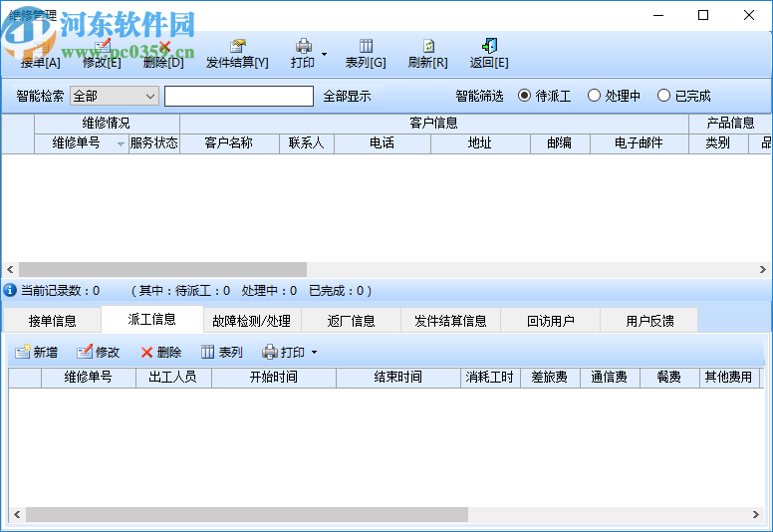Minimize the 维修管理 window
Image resolution: width=773 pixels, height=532 pixels.
[658, 15]
